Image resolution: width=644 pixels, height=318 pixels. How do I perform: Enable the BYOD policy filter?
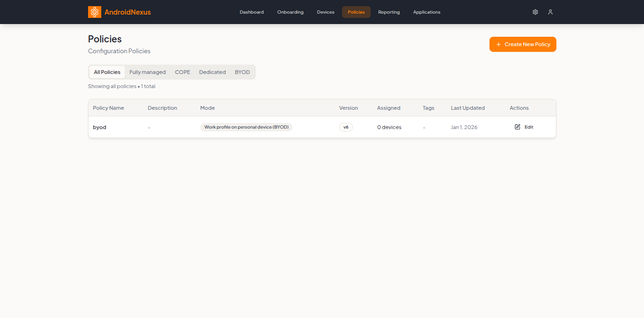242,72
